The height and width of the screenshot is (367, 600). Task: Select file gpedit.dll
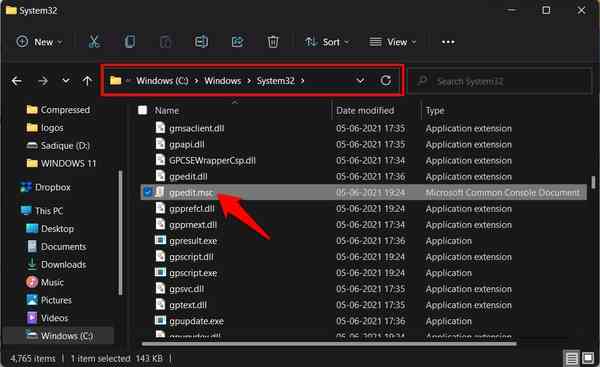(188, 176)
